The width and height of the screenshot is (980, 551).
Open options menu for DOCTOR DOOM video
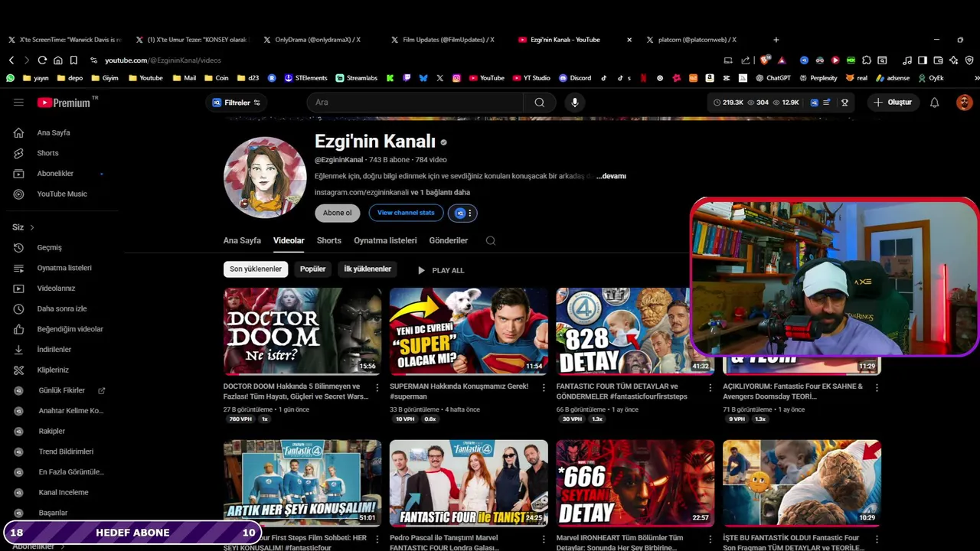point(377,387)
